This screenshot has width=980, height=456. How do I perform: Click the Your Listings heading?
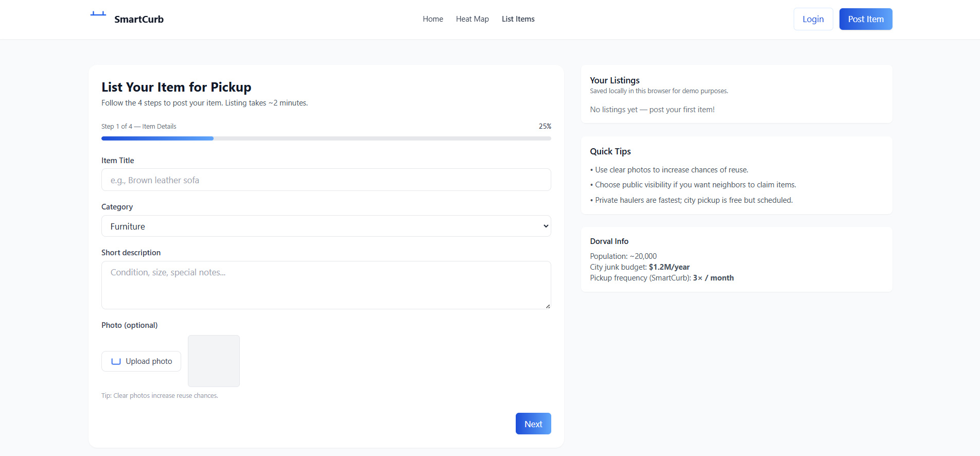615,80
